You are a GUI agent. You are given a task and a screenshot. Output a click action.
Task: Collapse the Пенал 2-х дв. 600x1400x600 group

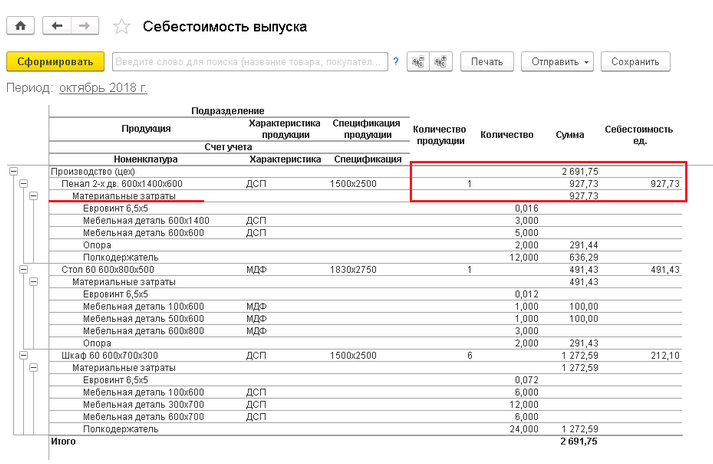[23, 184]
